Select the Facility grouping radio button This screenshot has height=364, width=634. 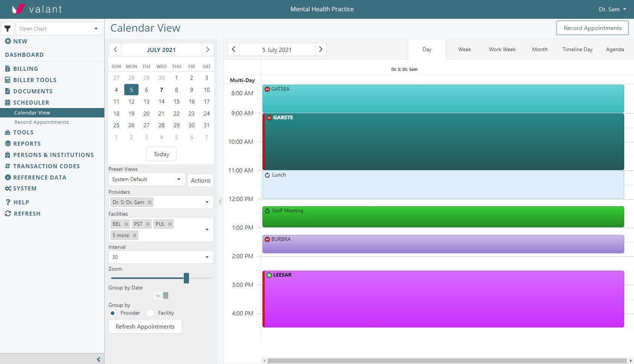[150, 313]
